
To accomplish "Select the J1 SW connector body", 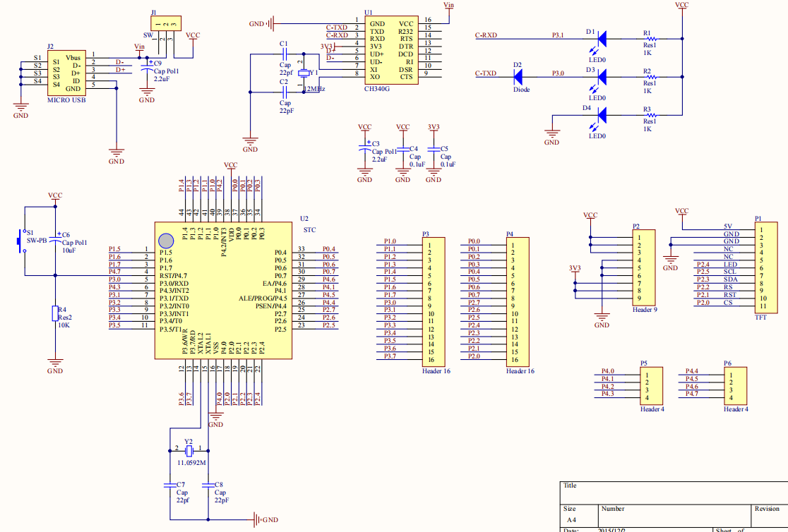I will pos(166,23).
